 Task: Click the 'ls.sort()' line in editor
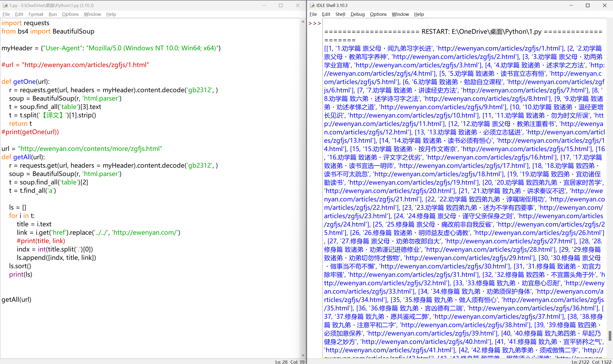click(20, 266)
